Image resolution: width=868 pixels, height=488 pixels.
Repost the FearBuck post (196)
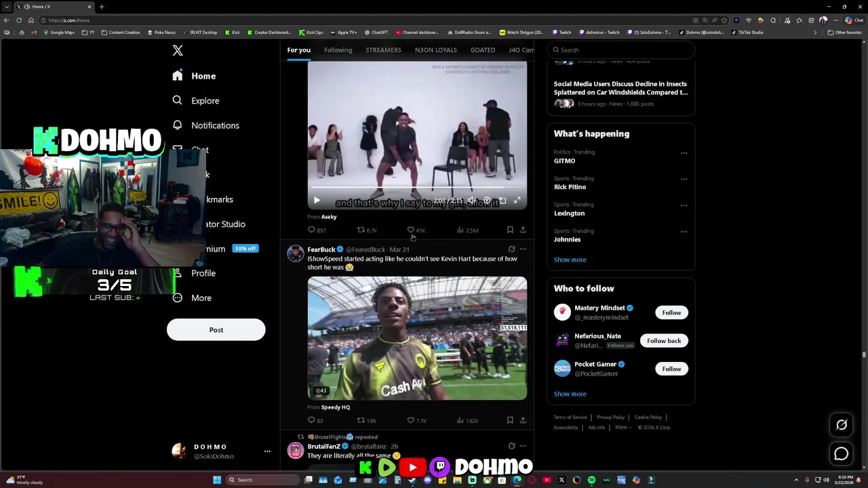(366, 421)
